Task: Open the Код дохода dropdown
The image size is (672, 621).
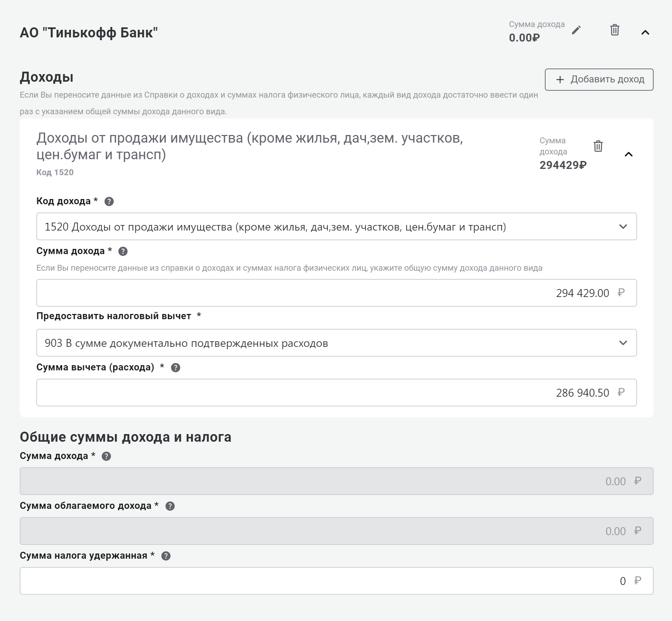Action: click(x=336, y=226)
